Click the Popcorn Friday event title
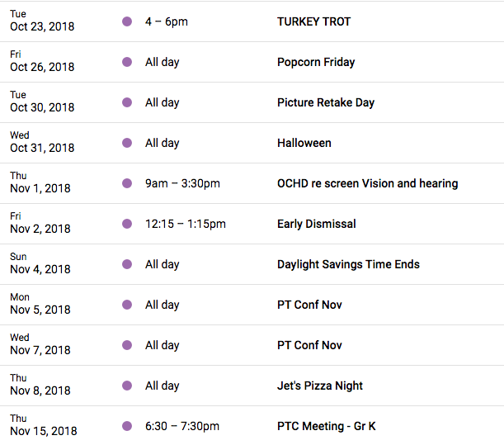 click(316, 62)
